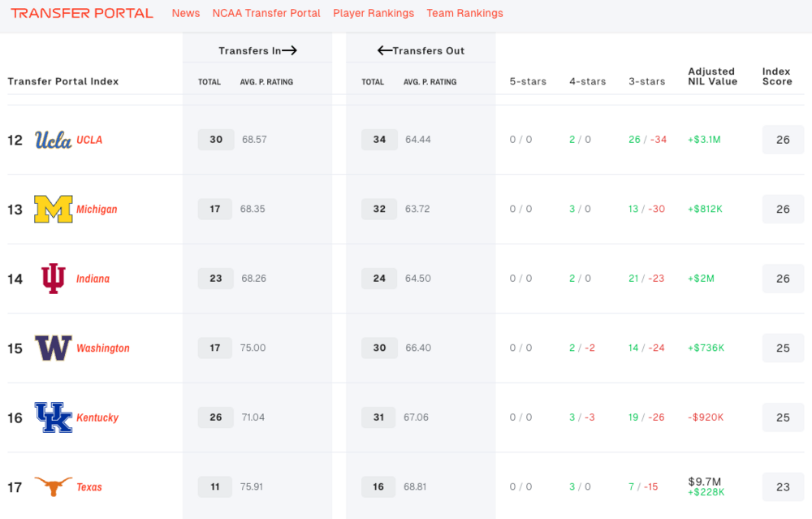This screenshot has width=812, height=519.
Task: Click the TRANSFER PORTAL site logo
Action: coord(82,13)
